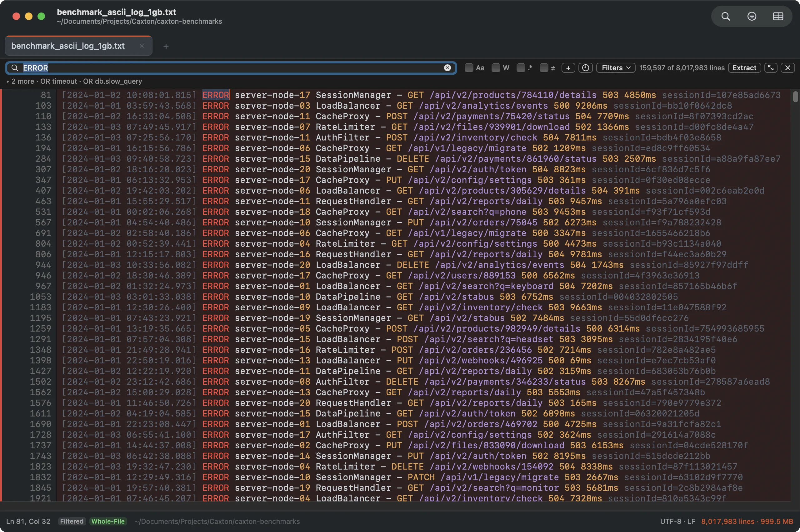Click '/api/v2/search?q=keyboard' on line 967
The height and width of the screenshot is (532, 800).
[x=486, y=286]
